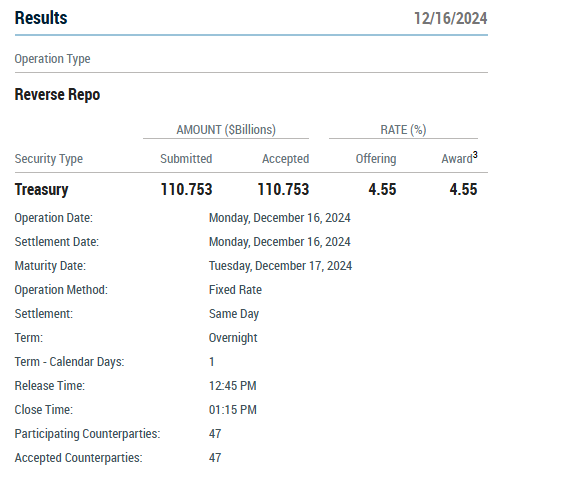This screenshot has width=564, height=488.
Task: Click the Security Type column header
Action: 49,159
